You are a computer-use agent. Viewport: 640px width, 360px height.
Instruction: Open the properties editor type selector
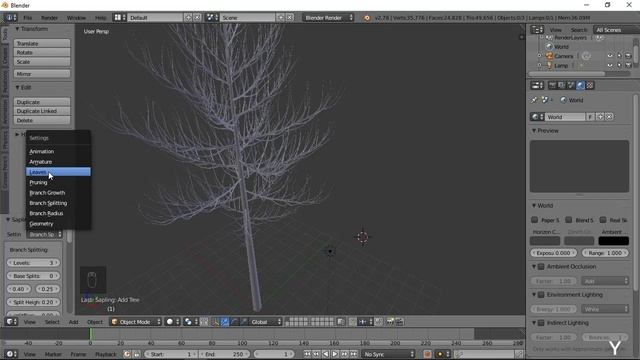[537, 85]
